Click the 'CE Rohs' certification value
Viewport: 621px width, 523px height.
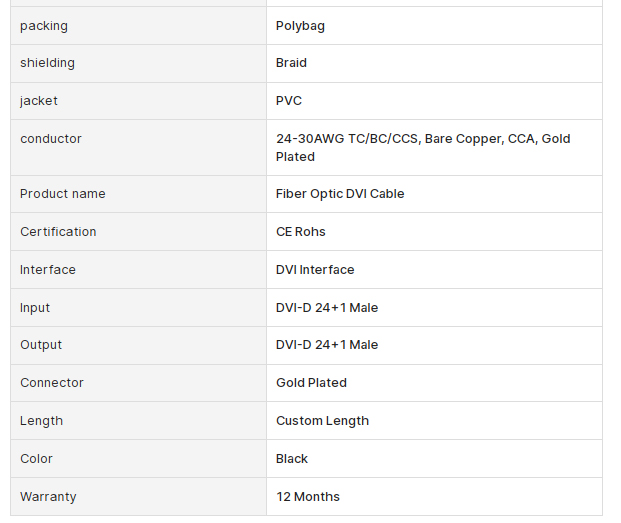301,232
